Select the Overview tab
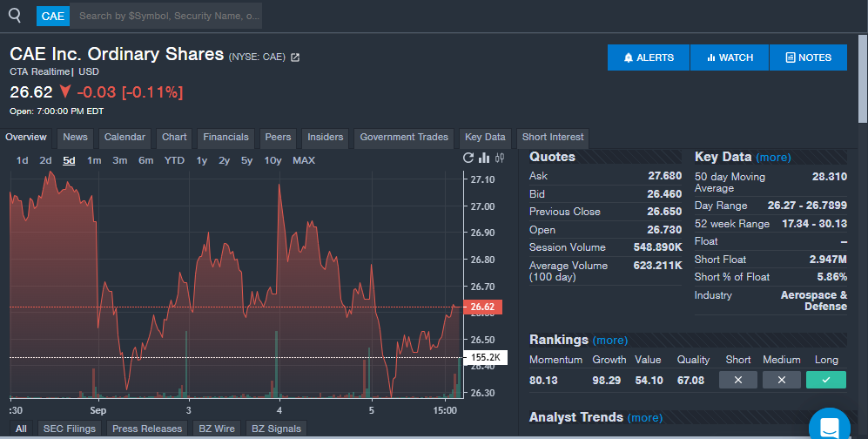 pyautogui.click(x=26, y=138)
